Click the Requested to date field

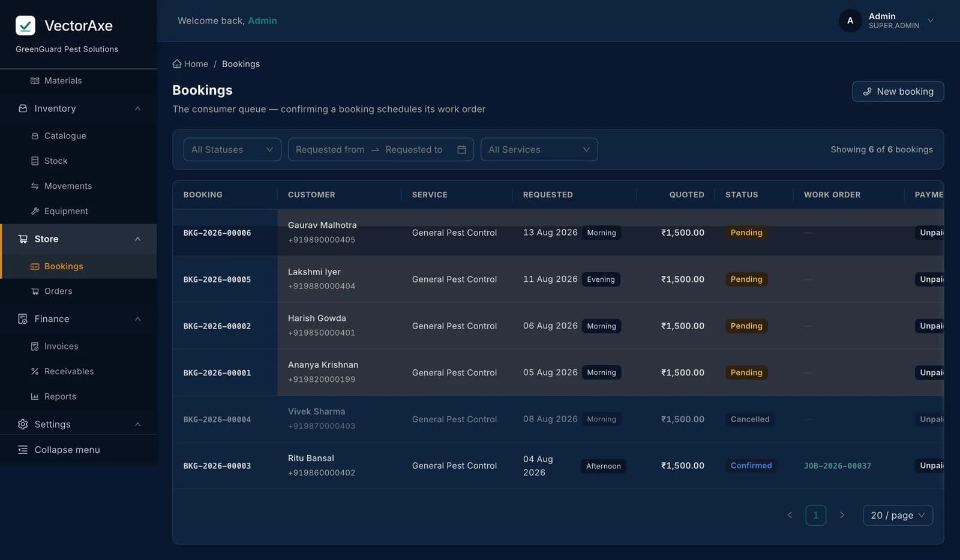[414, 150]
